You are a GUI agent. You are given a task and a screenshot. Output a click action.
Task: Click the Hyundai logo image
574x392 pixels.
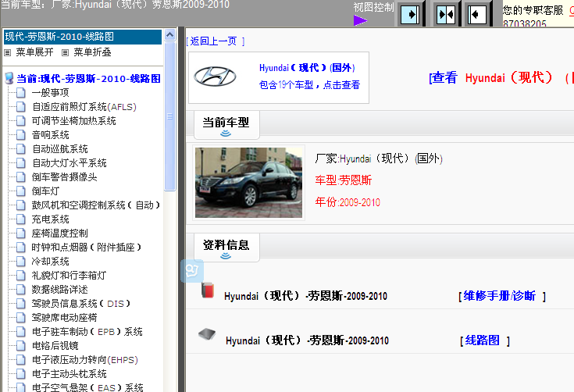215,76
